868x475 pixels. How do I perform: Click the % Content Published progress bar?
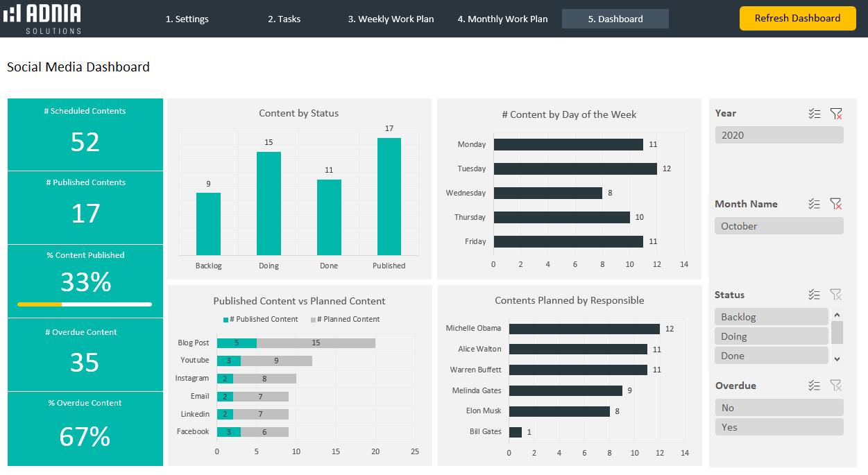point(85,304)
